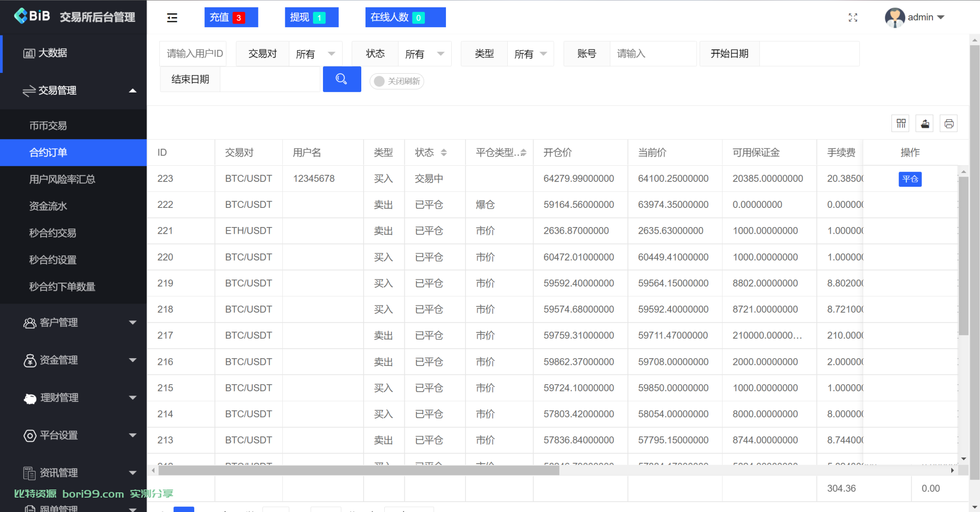Open the admin user dropdown
The width and height of the screenshot is (980, 512).
pos(926,17)
